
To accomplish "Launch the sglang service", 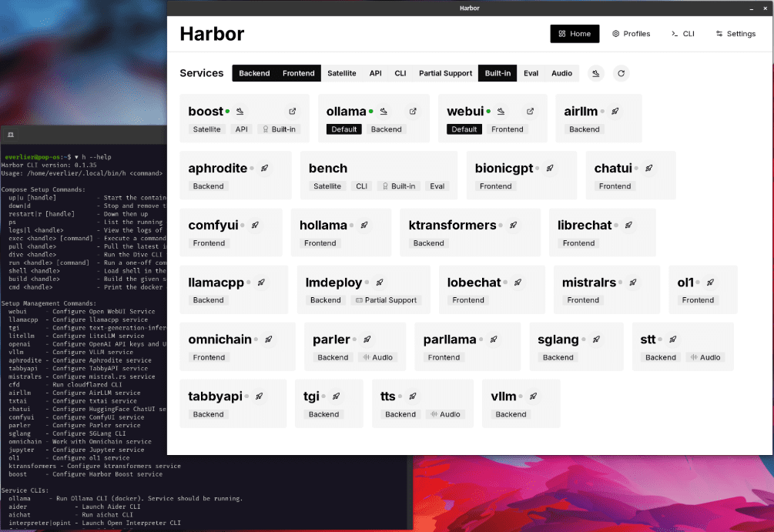I will 596,340.
